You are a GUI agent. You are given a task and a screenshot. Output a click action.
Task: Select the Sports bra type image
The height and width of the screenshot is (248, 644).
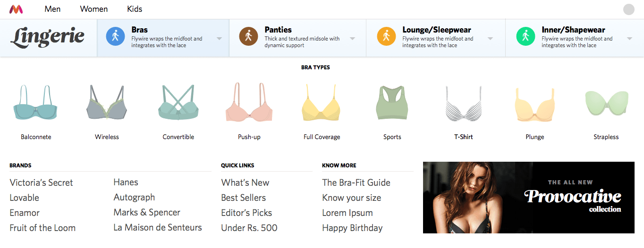[392, 104]
